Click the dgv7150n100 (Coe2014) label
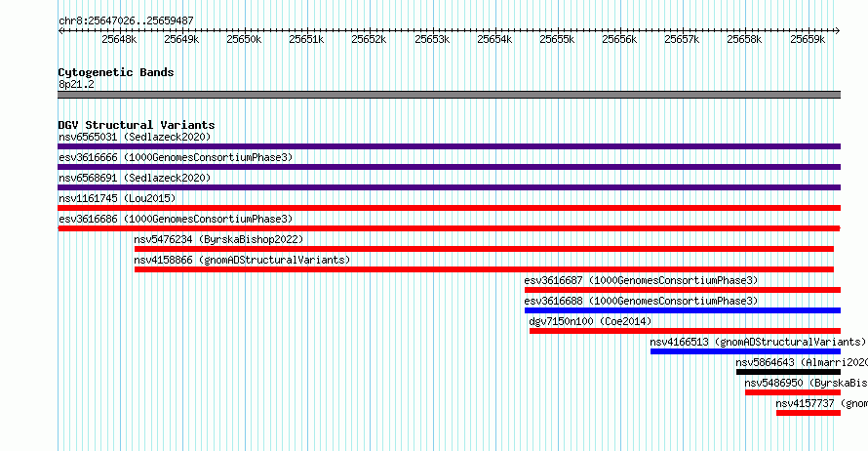The width and height of the screenshot is (868, 451). point(590,321)
